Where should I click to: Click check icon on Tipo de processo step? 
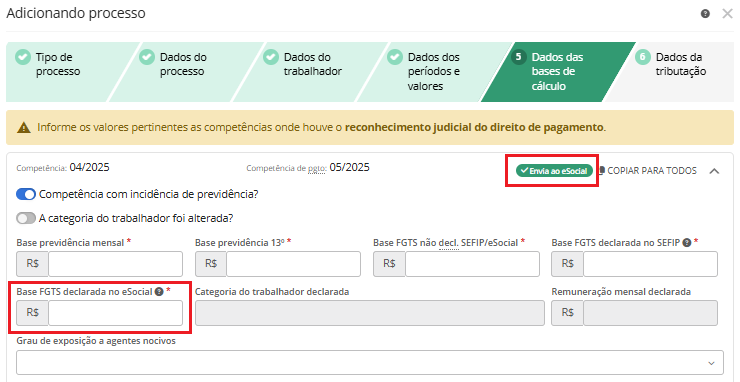click(22, 57)
